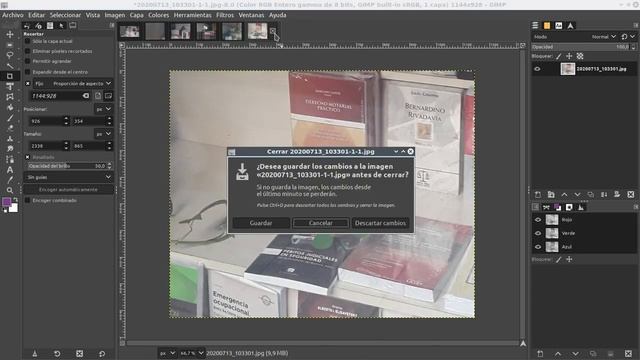The image size is (640, 360).
Task: Open the 'Sin guías' guides dropdown
Action: coord(69,177)
